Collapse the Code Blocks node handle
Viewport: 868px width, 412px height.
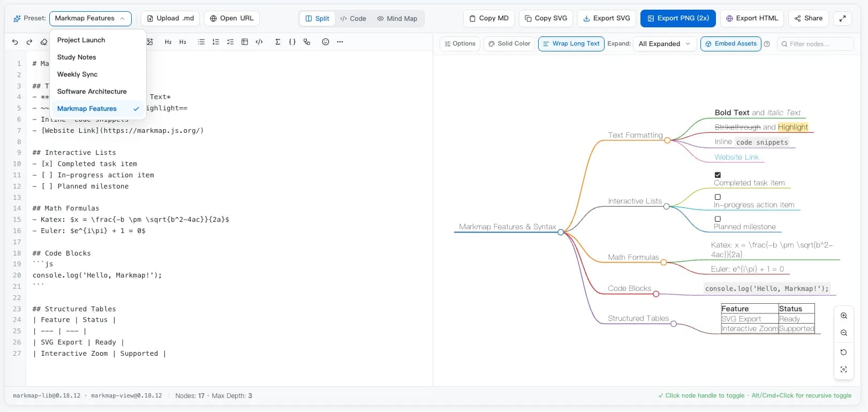(656, 294)
